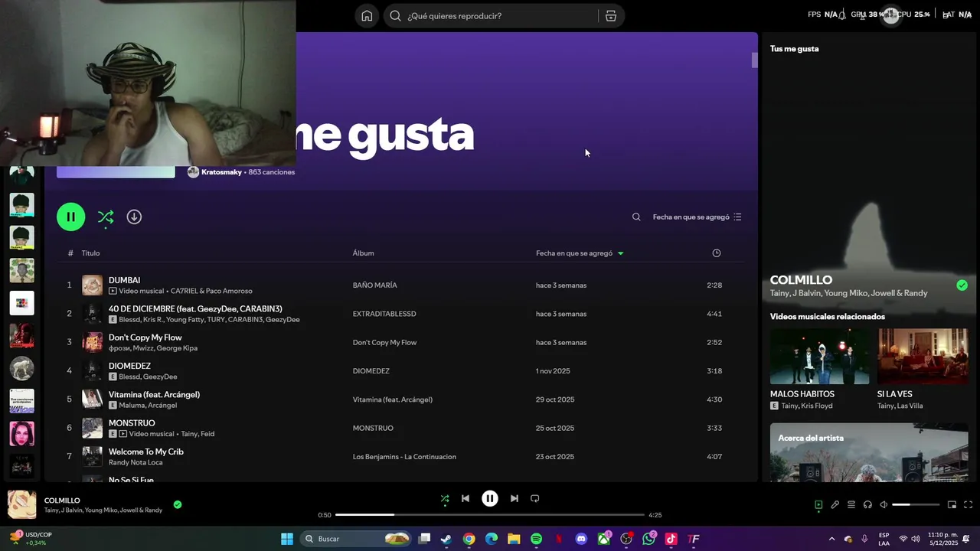This screenshot has width=980, height=551.
Task: Toggle the liked checkmark next to COLMILLO in player bar
Action: coord(178,504)
